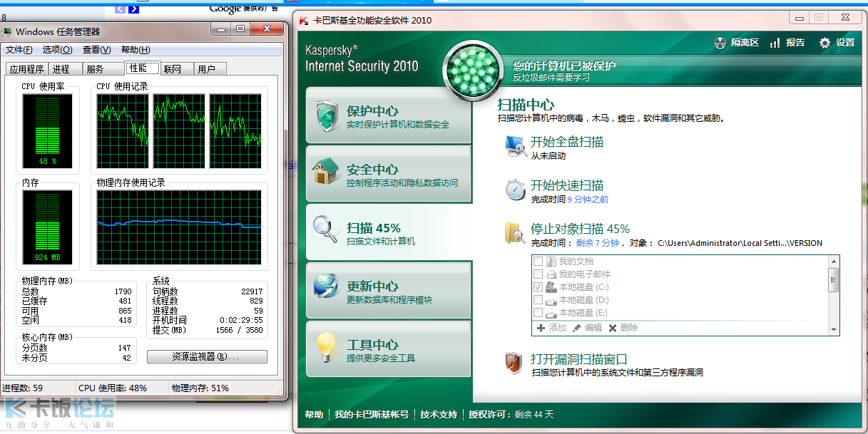868x434 pixels.
Task: Click the 9 分钟之前 completion link
Action: pyautogui.click(x=588, y=200)
